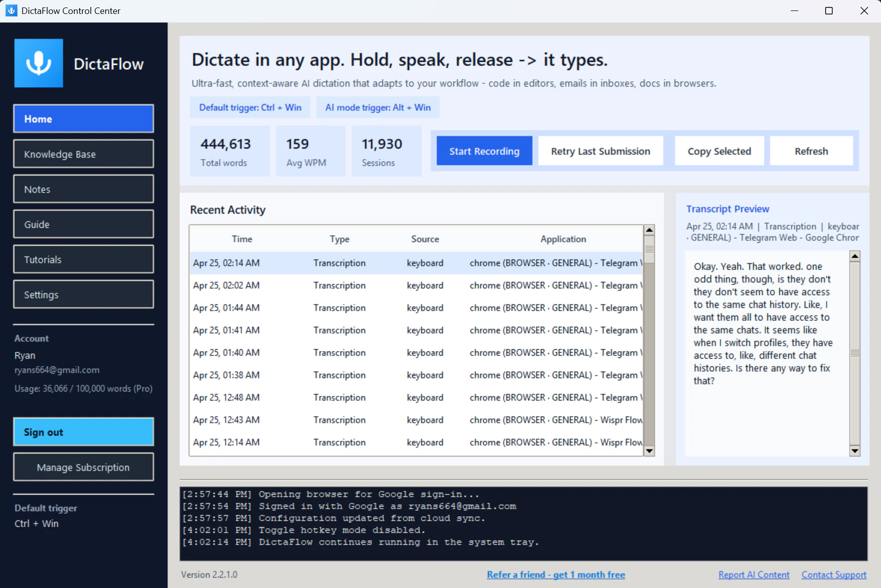Image resolution: width=881 pixels, height=588 pixels.
Task: Click the Contact Support link
Action: (x=834, y=575)
